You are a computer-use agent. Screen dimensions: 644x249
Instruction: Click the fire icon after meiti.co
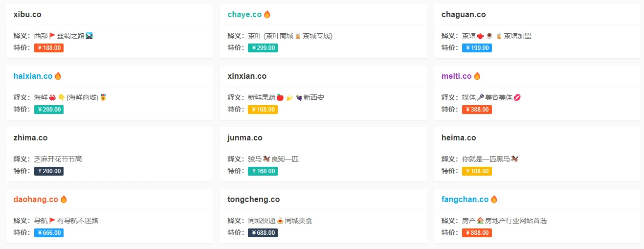coord(477,76)
